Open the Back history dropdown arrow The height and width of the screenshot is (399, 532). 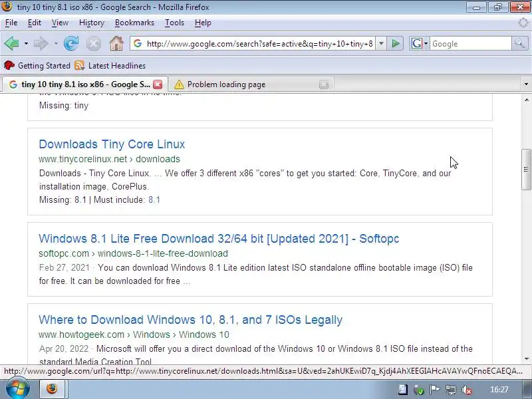tap(26, 44)
